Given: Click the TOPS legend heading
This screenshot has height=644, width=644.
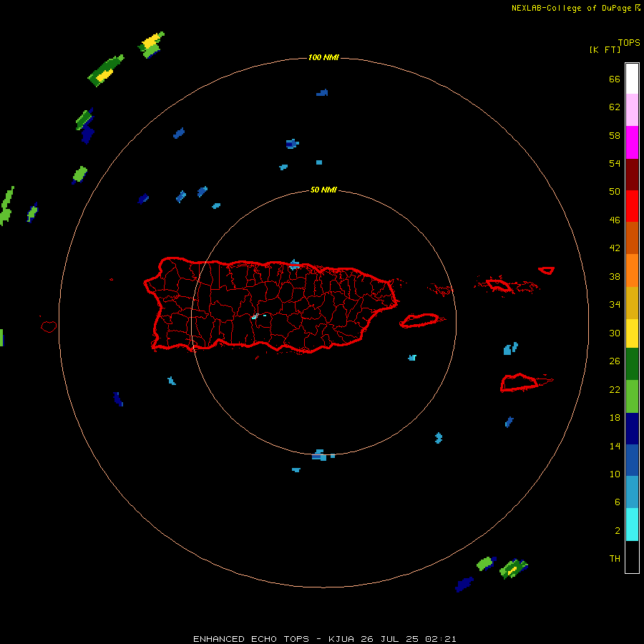Looking at the screenshot, I should 629,42.
